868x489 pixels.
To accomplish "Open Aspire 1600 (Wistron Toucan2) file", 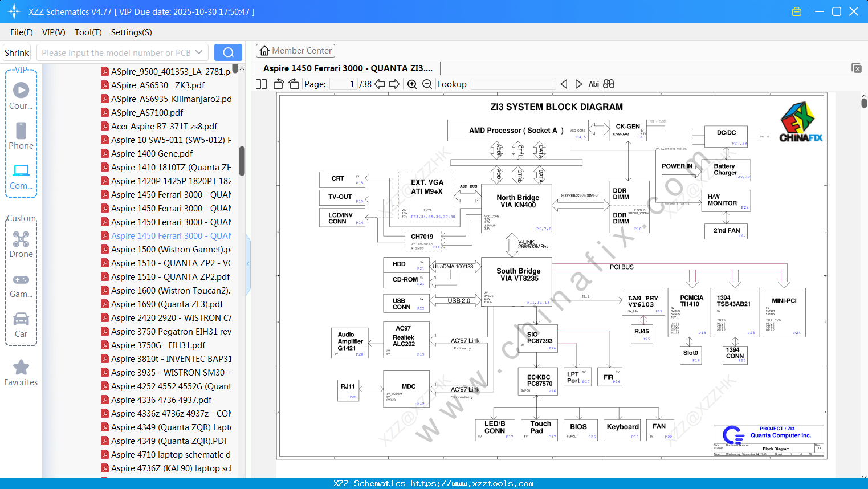I will coord(166,291).
